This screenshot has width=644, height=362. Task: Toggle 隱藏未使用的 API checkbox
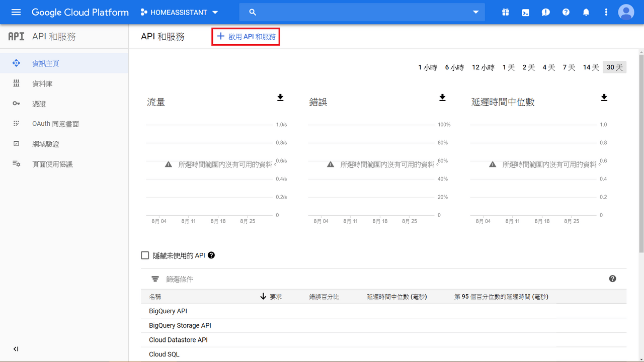pyautogui.click(x=145, y=255)
